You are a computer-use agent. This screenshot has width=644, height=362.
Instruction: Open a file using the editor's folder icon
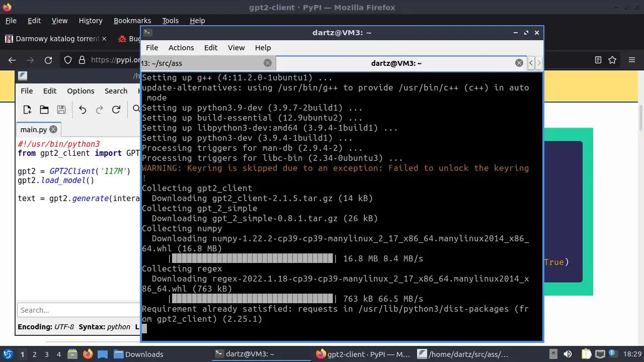point(44,109)
